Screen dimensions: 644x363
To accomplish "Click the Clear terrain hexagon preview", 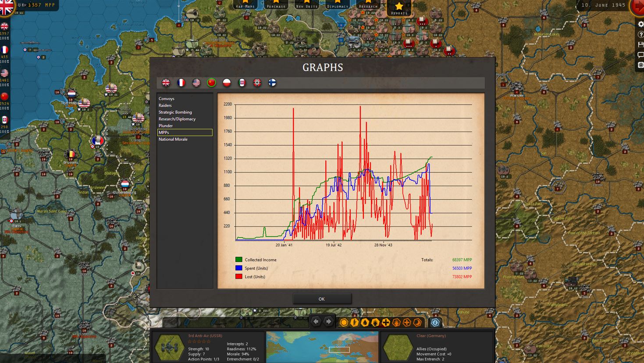I will [x=398, y=347].
